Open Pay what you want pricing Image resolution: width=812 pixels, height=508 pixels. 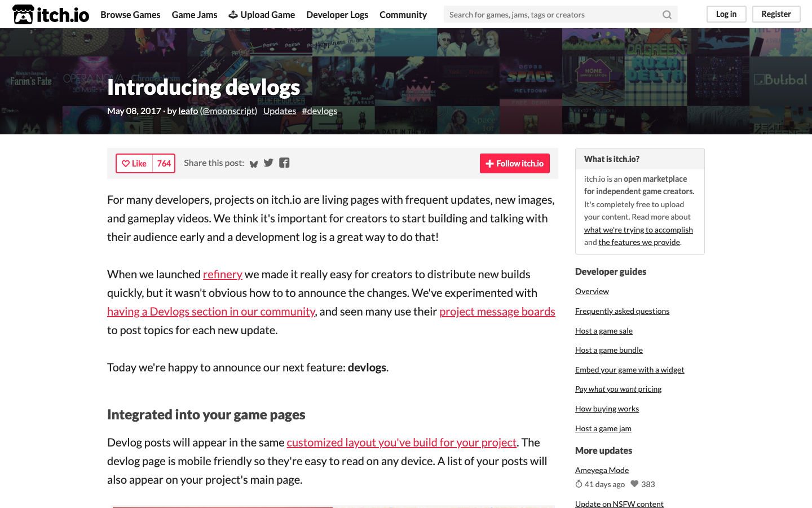click(619, 389)
